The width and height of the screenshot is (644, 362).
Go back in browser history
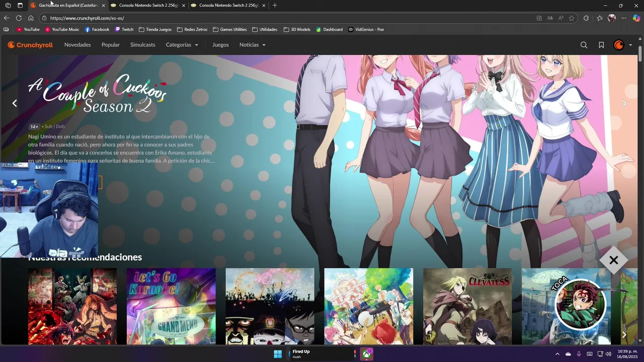pos(7,18)
